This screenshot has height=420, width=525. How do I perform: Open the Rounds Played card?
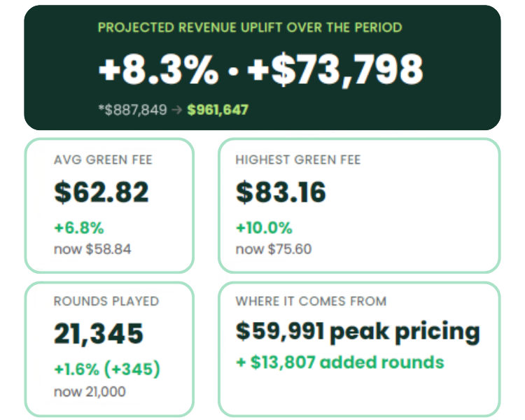coord(109,349)
